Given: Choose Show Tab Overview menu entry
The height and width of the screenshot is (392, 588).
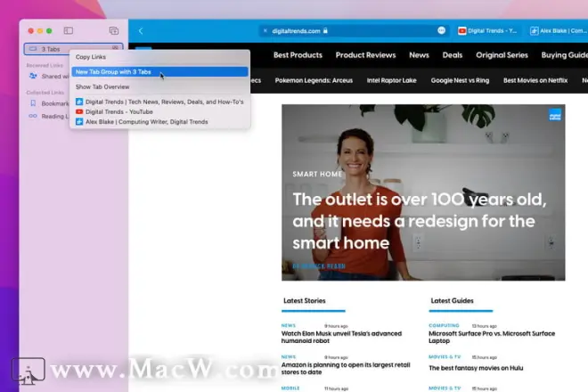Looking at the screenshot, I should tap(159, 86).
